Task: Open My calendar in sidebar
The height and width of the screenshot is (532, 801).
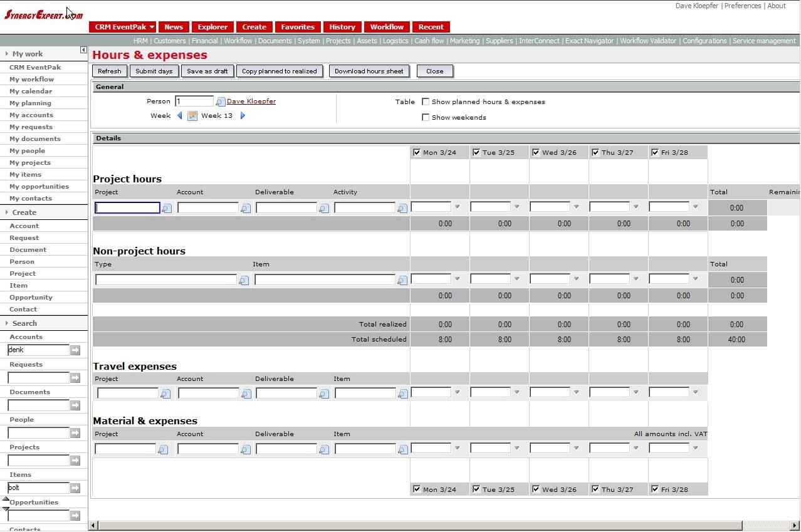Action: (31, 91)
